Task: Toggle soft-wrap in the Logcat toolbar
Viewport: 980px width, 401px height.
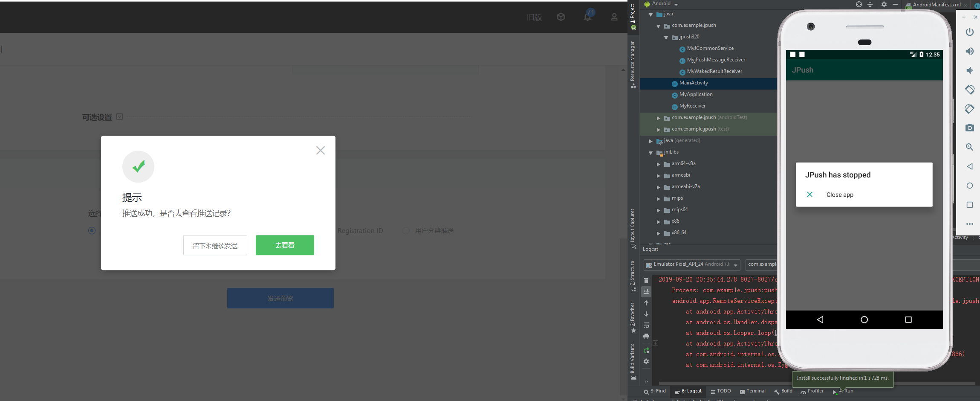Action: pos(646,325)
